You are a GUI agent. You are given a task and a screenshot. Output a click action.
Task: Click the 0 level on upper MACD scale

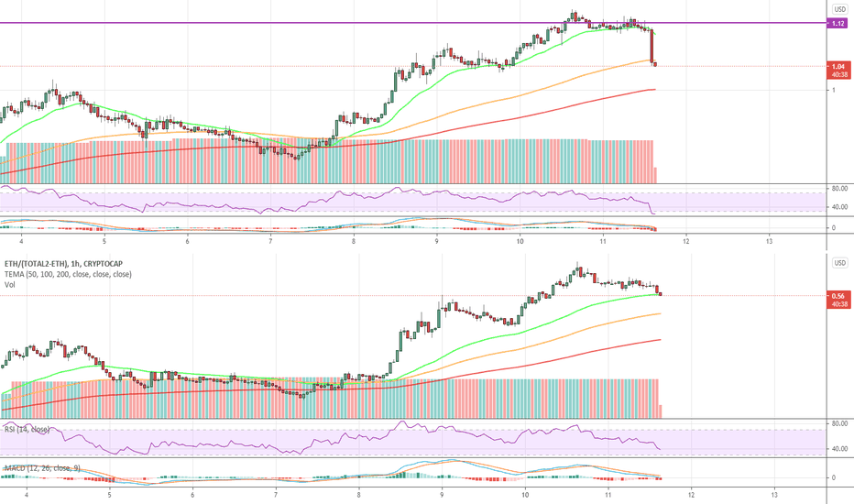point(834,228)
